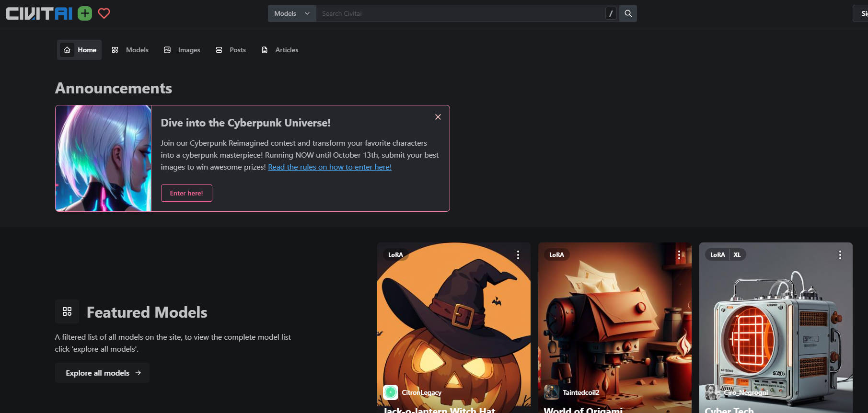Navigate to the Articles tab
The height and width of the screenshot is (413, 868).
[x=280, y=50]
